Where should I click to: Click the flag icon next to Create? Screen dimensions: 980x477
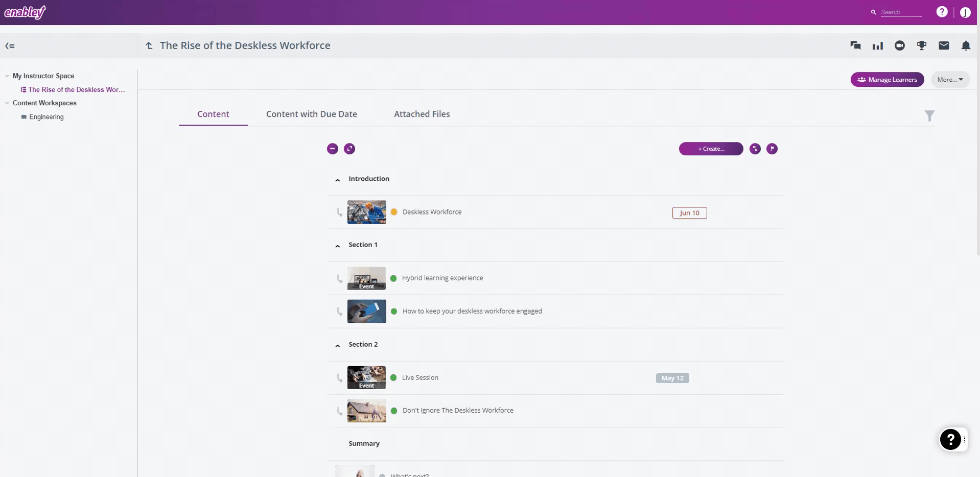[x=772, y=149]
